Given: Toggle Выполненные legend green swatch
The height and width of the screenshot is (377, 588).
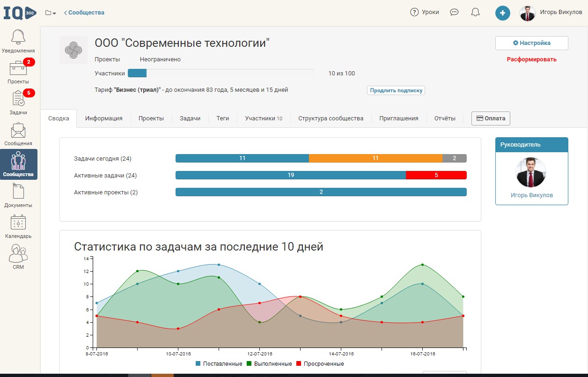Looking at the screenshot, I should [x=250, y=364].
